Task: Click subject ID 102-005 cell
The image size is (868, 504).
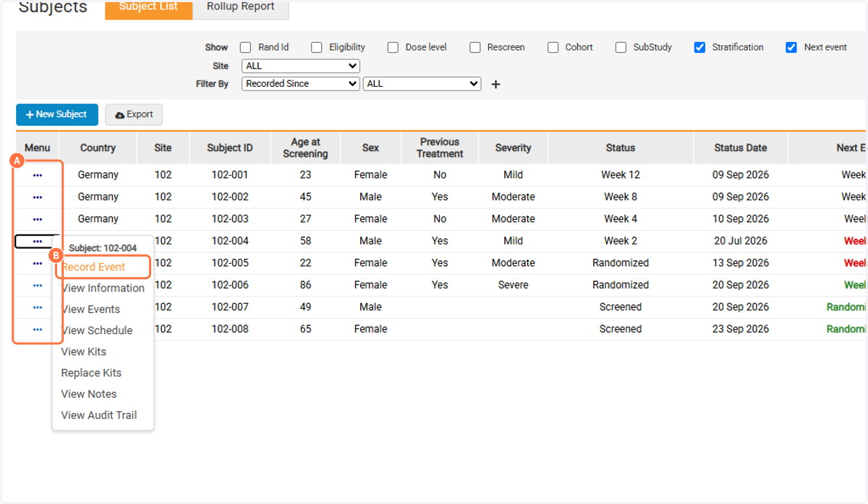Action: (230, 263)
